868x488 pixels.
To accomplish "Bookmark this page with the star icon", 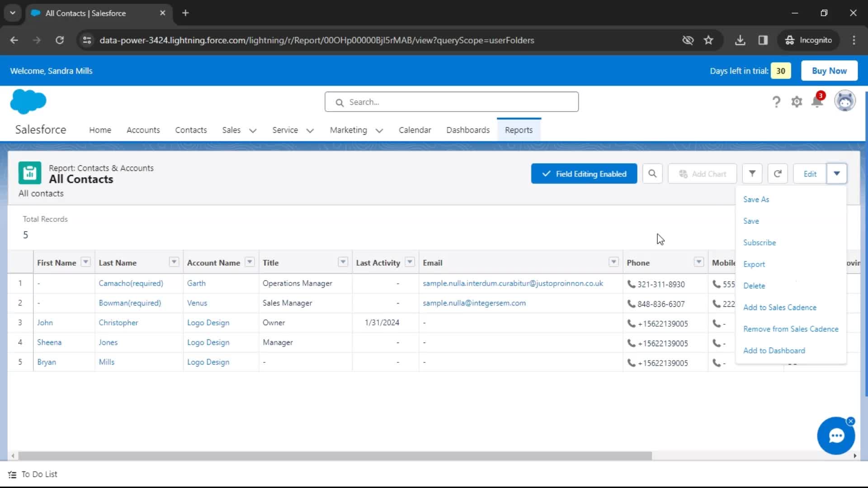I will 708,40.
